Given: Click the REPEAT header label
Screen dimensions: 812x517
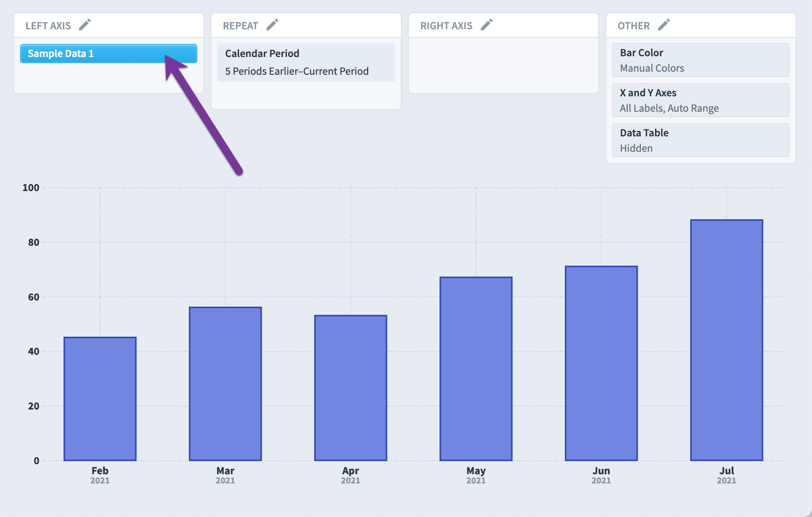Looking at the screenshot, I should coord(241,26).
